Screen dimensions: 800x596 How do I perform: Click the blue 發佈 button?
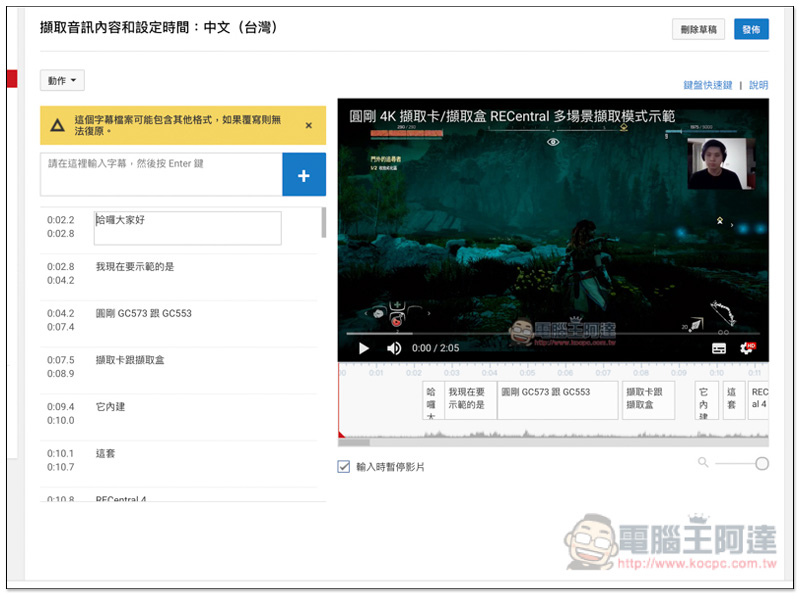pyautogui.click(x=751, y=30)
